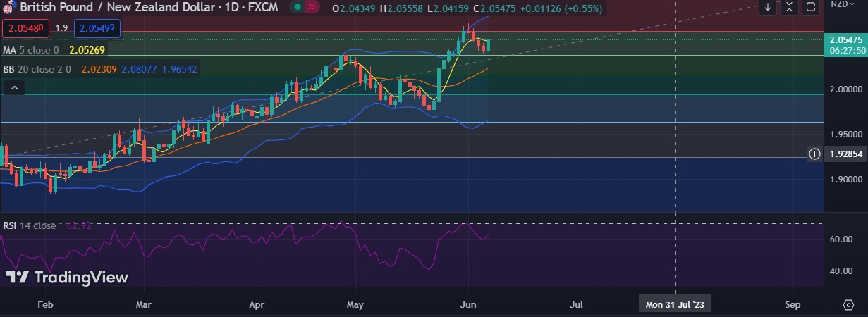
Task: Click the orange BB basis value 2.02309
Action: 100,69
